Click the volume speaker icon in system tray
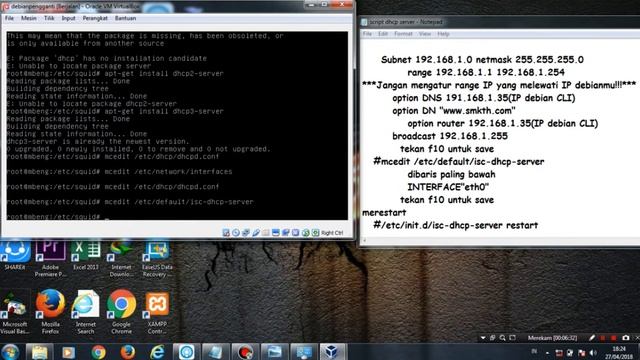 [x=593, y=353]
